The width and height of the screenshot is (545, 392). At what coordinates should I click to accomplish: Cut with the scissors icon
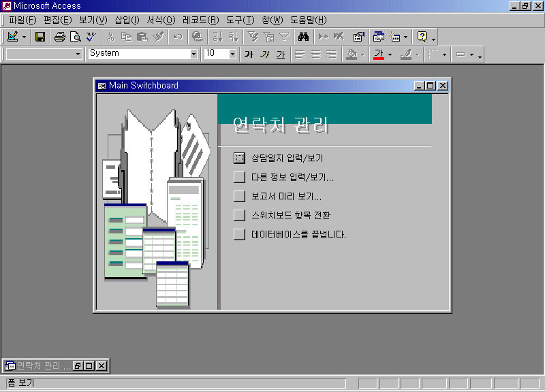[111, 37]
